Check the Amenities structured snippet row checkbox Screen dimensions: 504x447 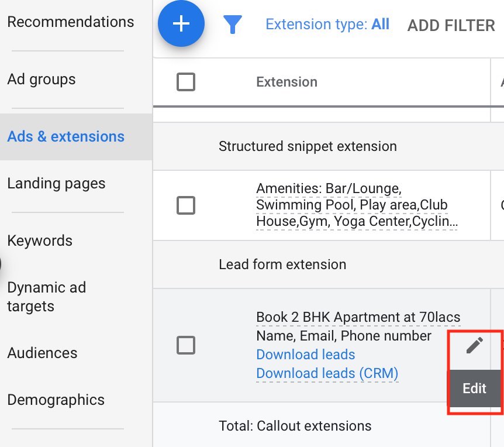[185, 205]
